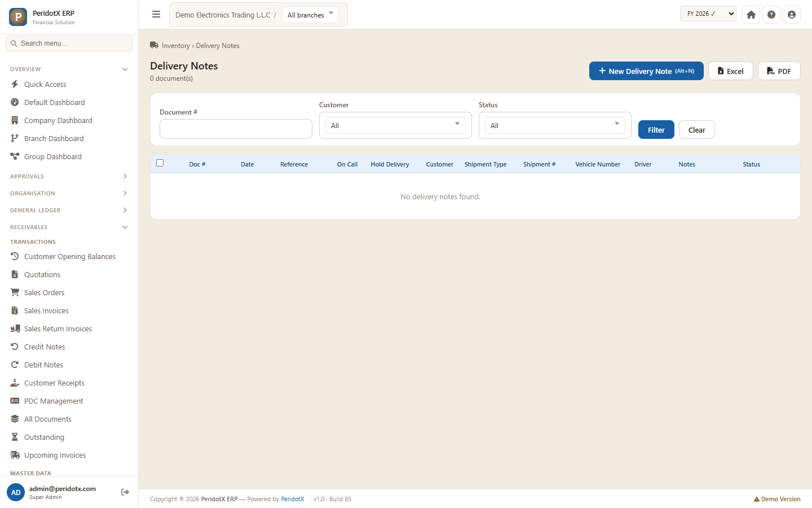Open the Customer filter dropdown
This screenshot has height=508, width=812.
(395, 125)
